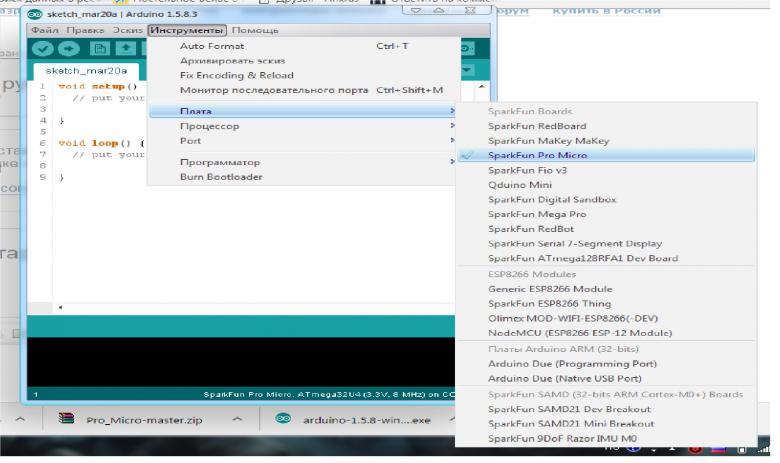This screenshot has height=463, width=780.
Task: Click the SparkFun Pro Micro status bar text
Action: pos(328,394)
